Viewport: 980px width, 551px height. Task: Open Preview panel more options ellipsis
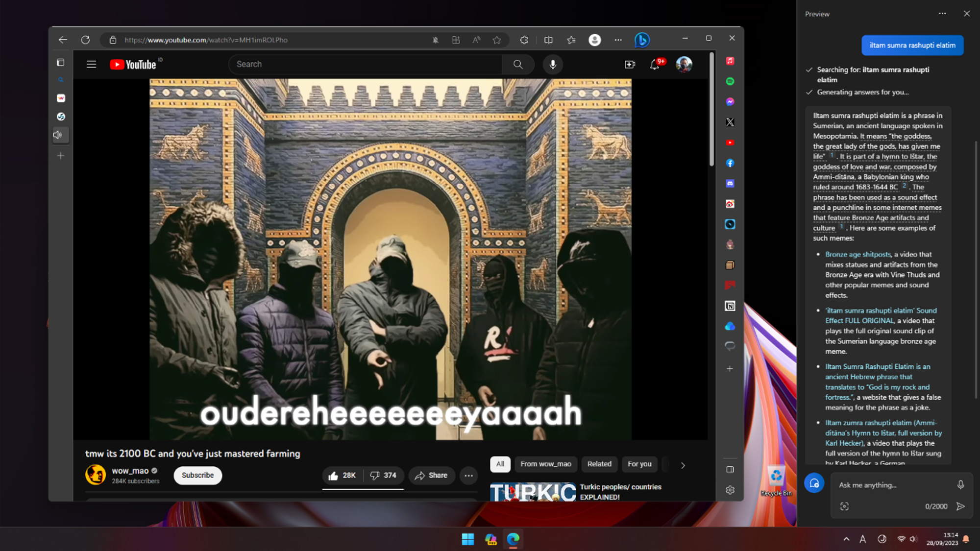942,14
